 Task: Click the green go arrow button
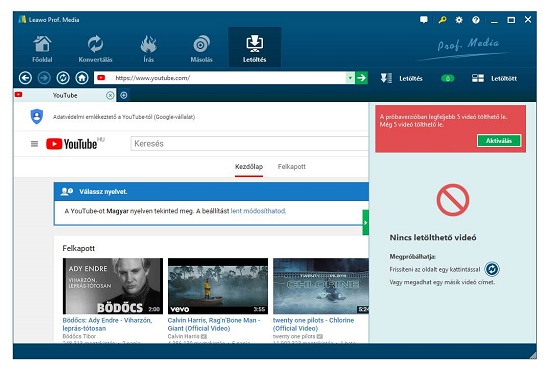click(361, 78)
